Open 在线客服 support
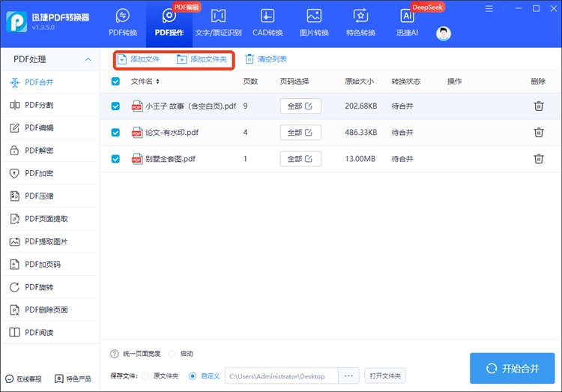Image resolution: width=562 pixels, height=392 pixels. (24, 379)
